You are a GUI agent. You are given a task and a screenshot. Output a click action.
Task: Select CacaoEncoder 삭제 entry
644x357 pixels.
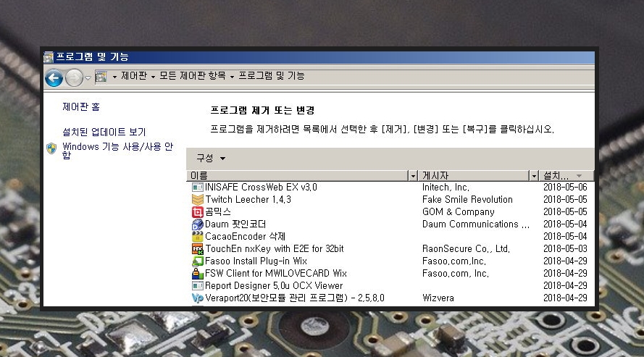(x=245, y=237)
